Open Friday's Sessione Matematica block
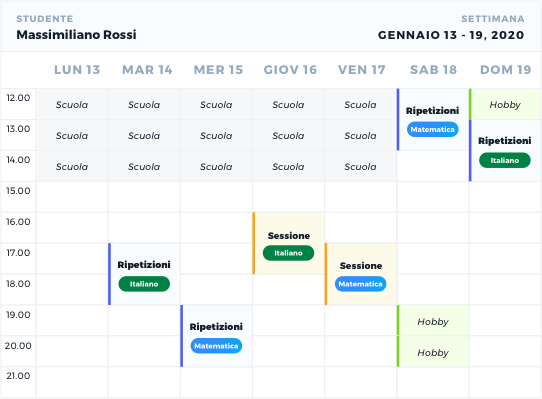The image size is (542, 399). click(361, 274)
